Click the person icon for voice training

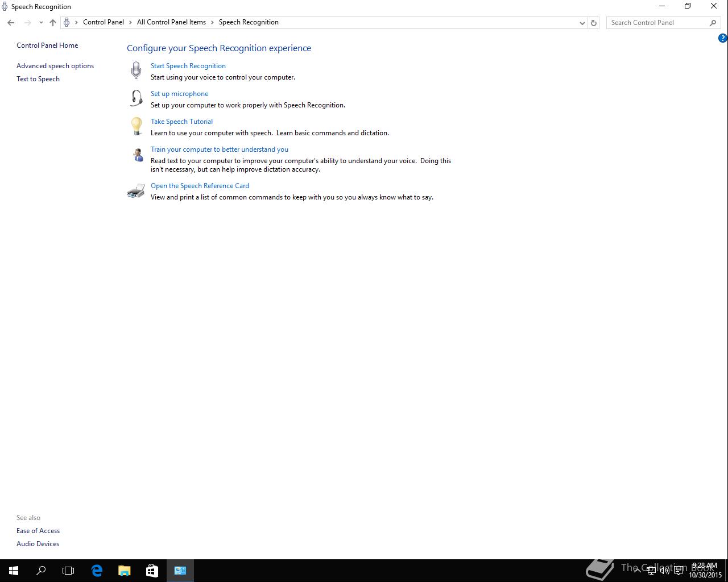click(x=137, y=154)
